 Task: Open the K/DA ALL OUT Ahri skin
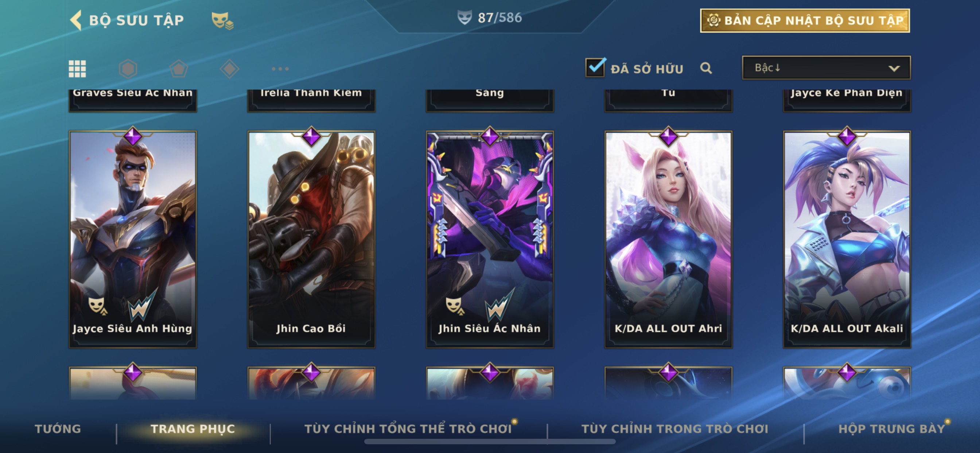(668, 239)
